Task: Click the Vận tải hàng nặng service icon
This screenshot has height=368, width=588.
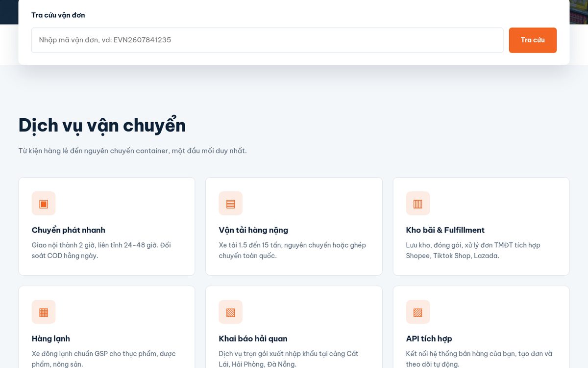Action: tap(231, 204)
